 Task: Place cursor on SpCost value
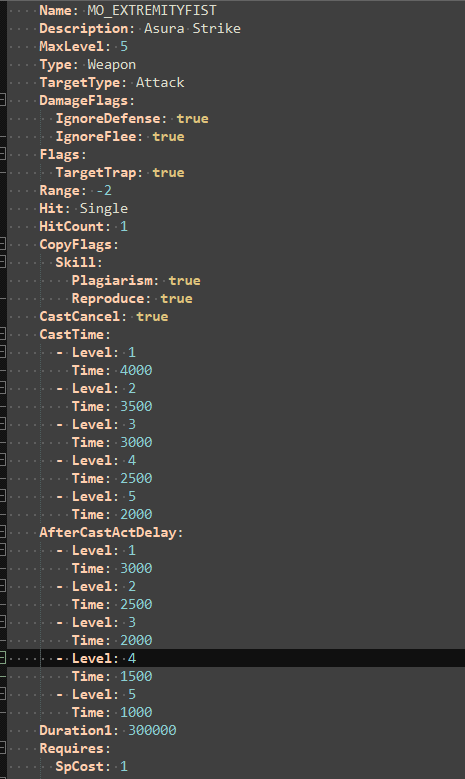(x=124, y=767)
